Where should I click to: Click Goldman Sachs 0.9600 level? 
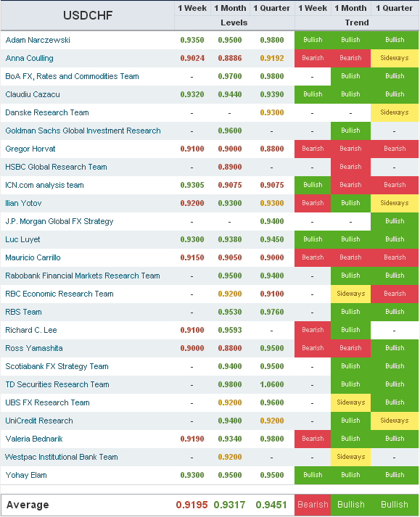(230, 131)
